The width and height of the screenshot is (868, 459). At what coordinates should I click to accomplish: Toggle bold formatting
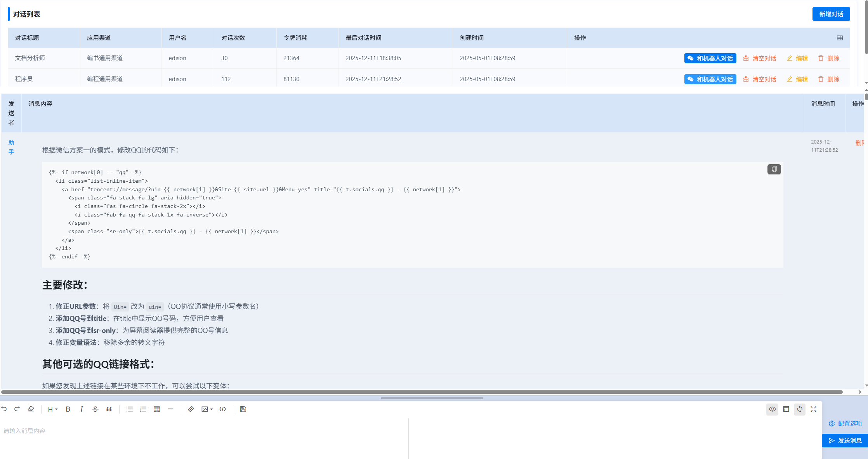(x=68, y=409)
